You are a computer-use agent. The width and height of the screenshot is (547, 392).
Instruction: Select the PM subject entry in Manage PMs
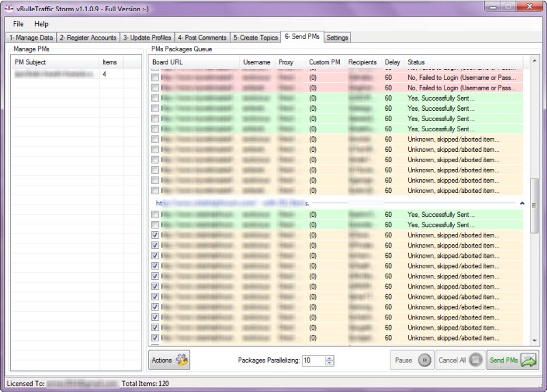pos(55,74)
